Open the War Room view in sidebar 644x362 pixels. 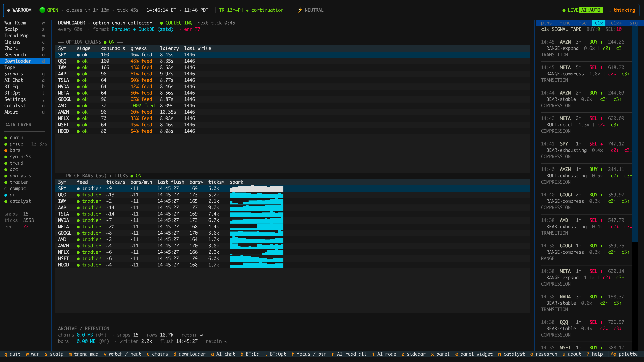coord(25,23)
